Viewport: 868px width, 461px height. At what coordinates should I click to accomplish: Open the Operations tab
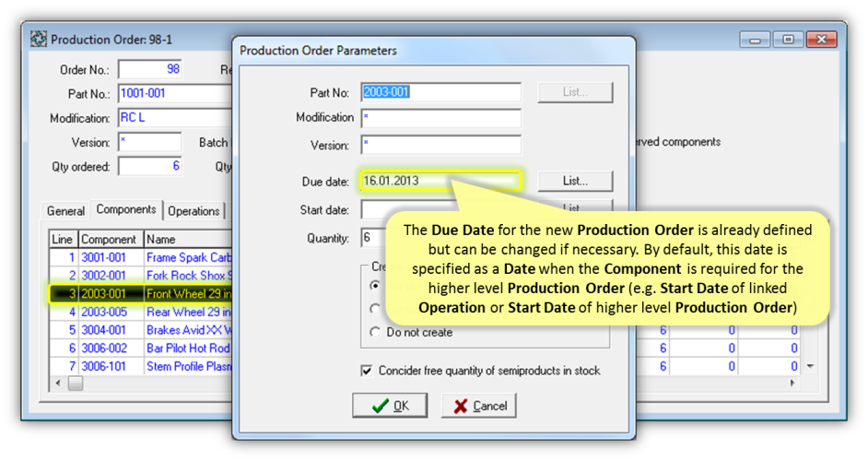[194, 211]
